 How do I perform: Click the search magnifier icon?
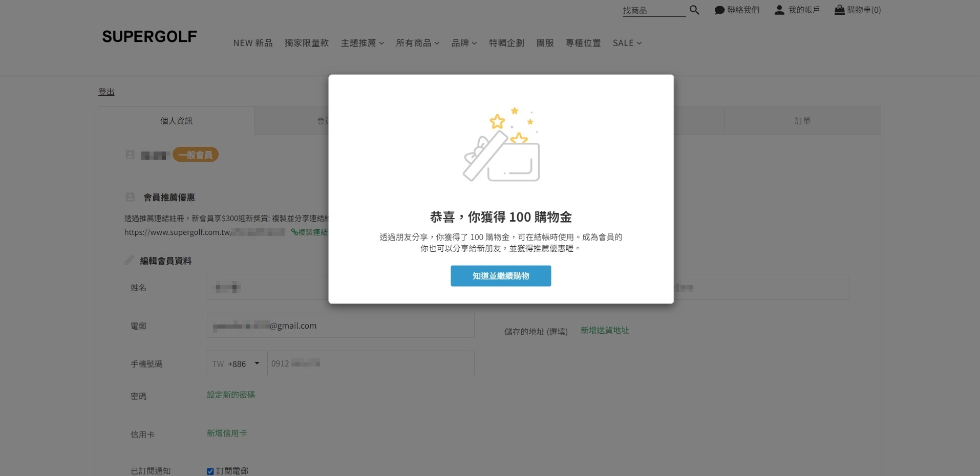[694, 10]
